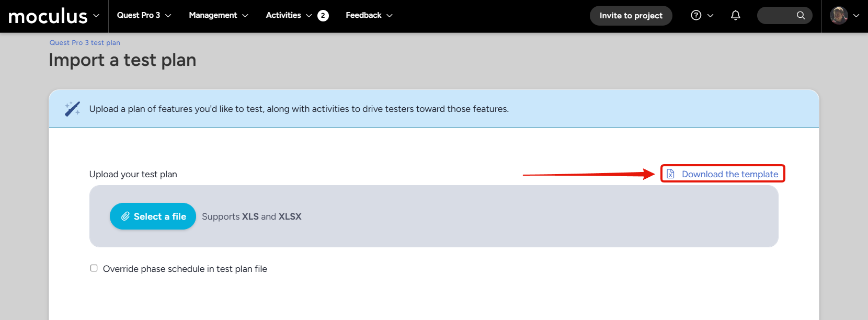Click the user profile avatar
Viewport: 868px width, 320px height.
point(839,16)
